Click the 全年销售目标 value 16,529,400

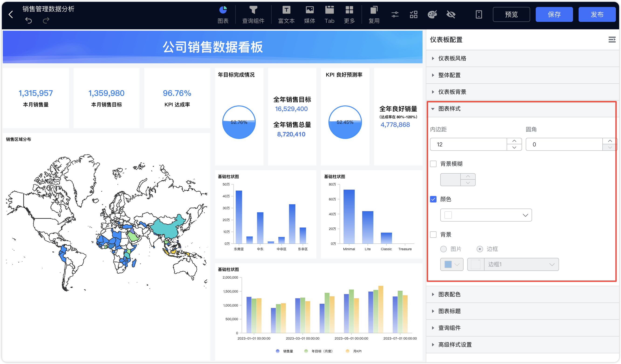pyautogui.click(x=291, y=109)
